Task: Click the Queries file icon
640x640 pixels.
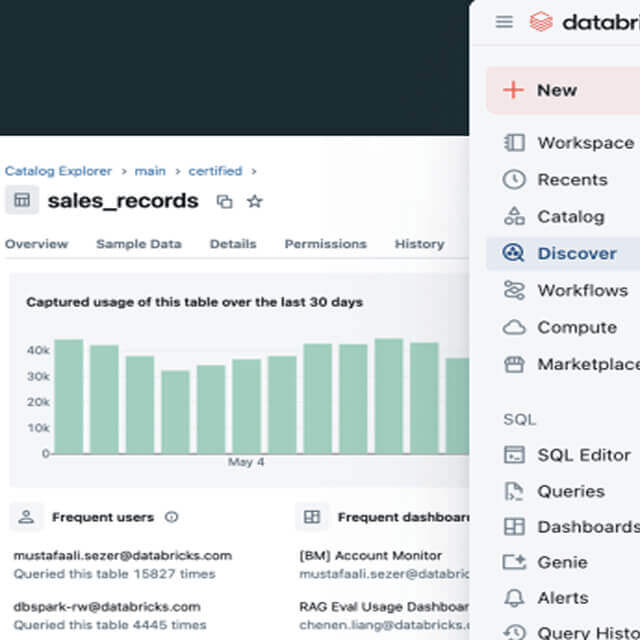Action: [x=513, y=491]
